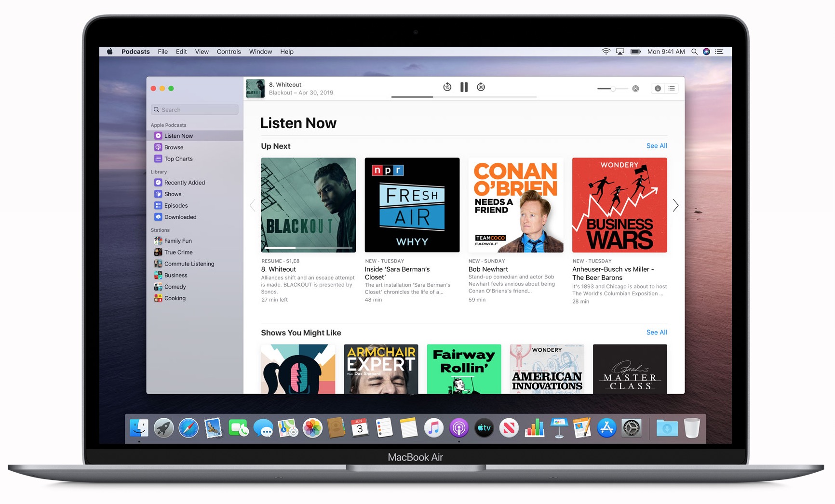Viewport: 835px width, 504px height.
Task: Click the Search field
Action: click(x=195, y=110)
